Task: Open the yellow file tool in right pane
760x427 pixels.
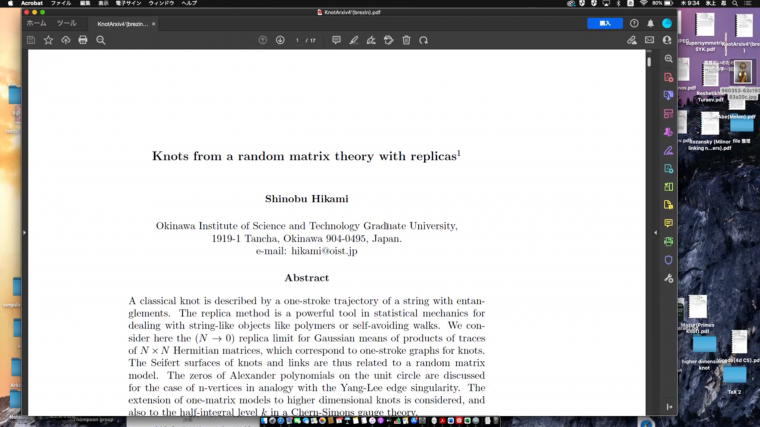Action: (668, 205)
